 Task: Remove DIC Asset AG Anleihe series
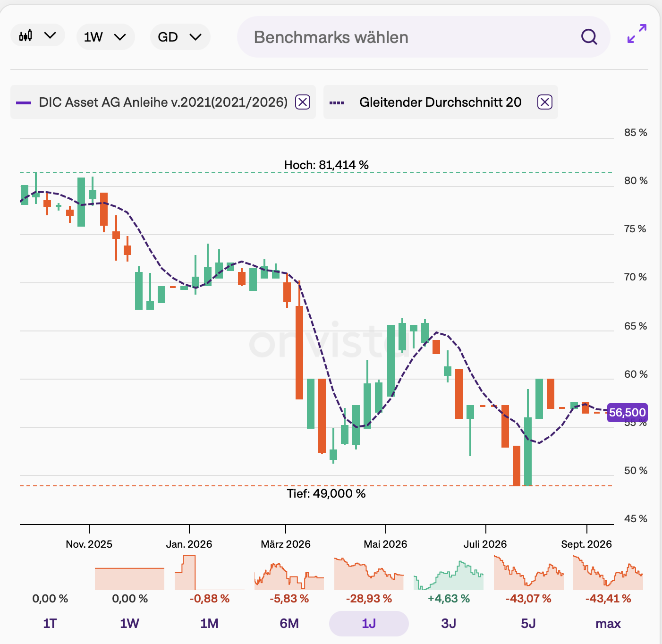coord(303,102)
